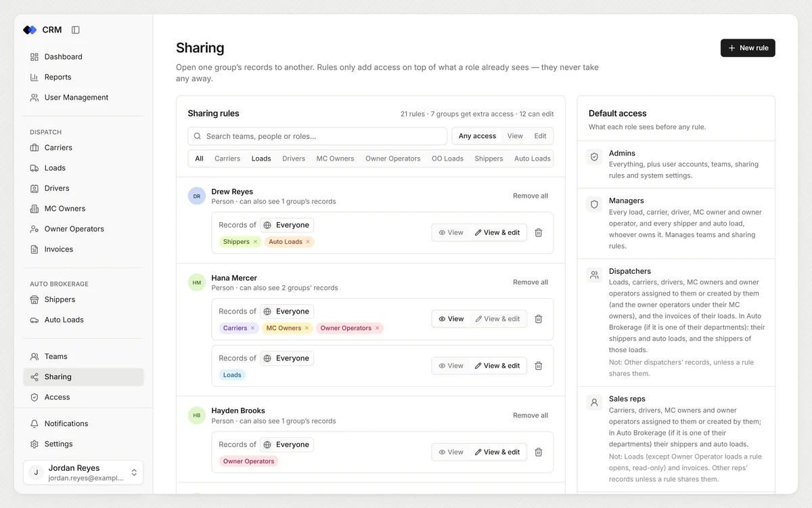Click the Auto Loads car icon in sidebar
The height and width of the screenshot is (508, 812).
click(35, 320)
